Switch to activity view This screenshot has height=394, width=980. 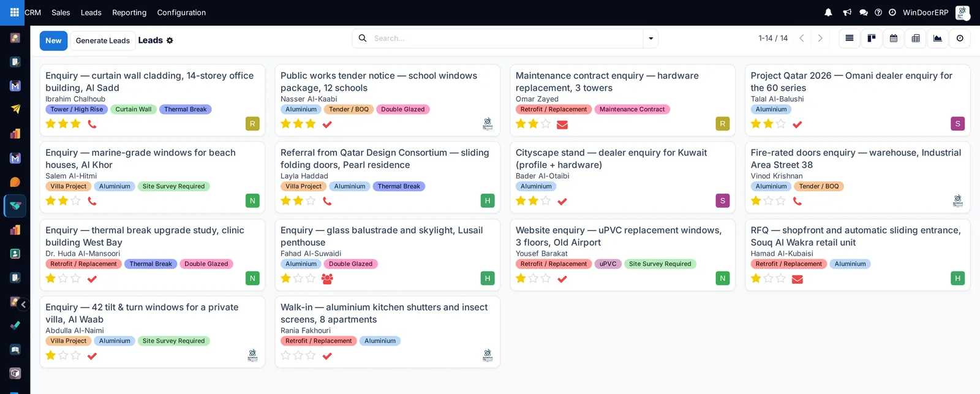click(960, 38)
